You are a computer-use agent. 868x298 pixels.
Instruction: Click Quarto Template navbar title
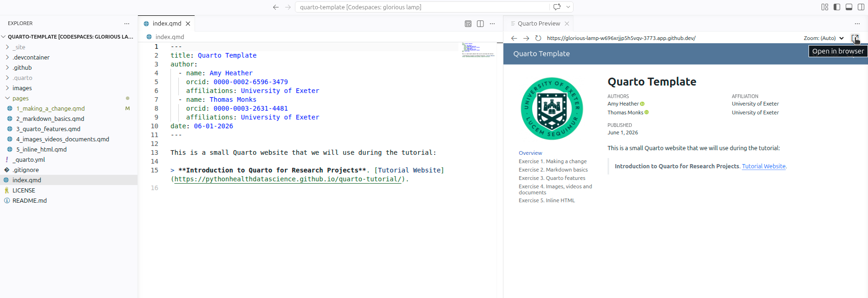pyautogui.click(x=542, y=53)
